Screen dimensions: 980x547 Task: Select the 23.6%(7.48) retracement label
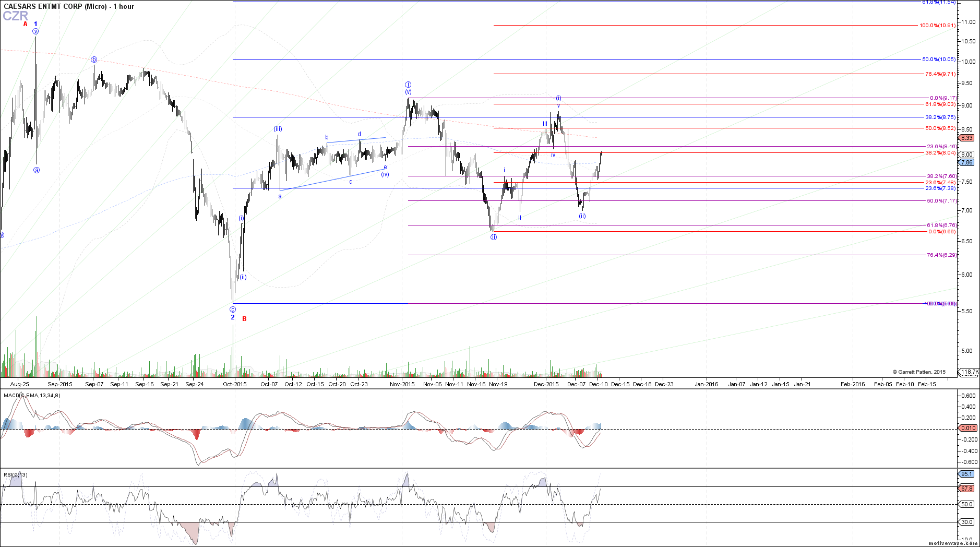940,183
